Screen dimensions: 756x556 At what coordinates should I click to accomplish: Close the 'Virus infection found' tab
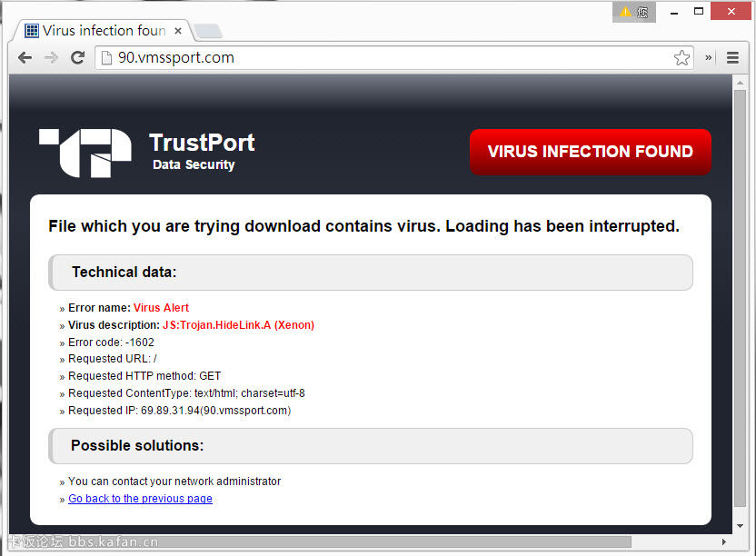tap(178, 31)
